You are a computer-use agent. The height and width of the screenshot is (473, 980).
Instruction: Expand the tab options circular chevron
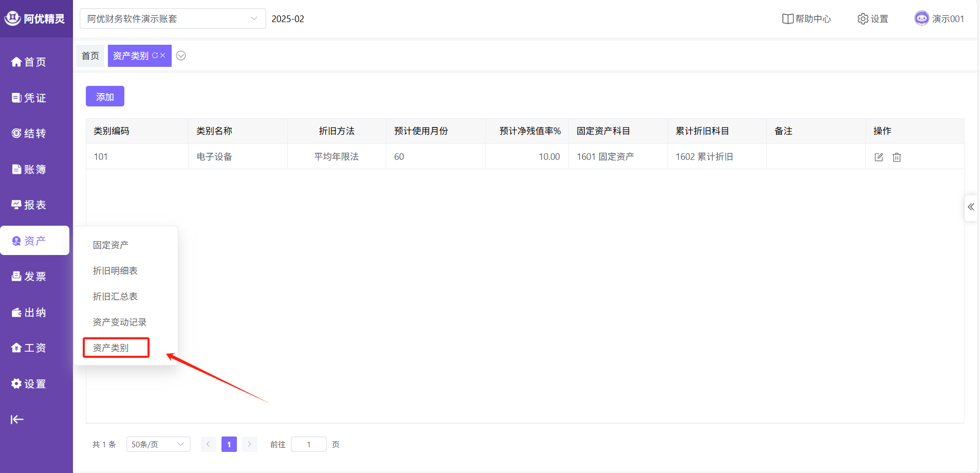pos(181,56)
